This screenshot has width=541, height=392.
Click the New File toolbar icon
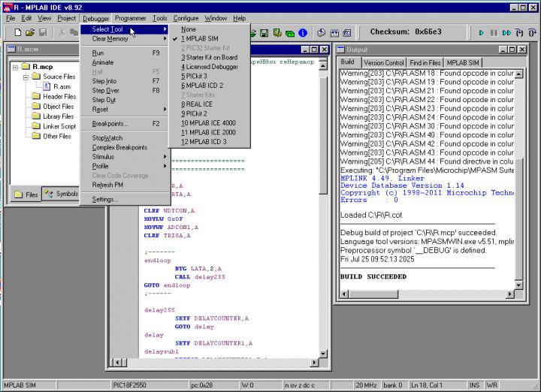(18, 32)
